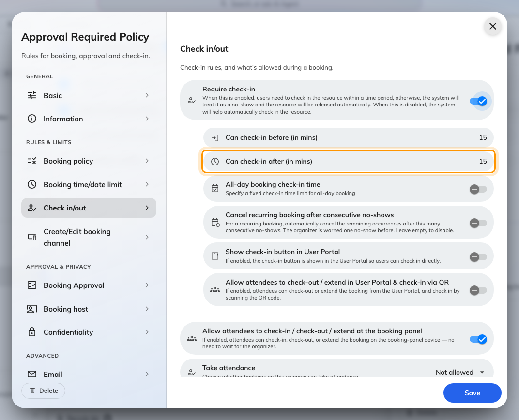The image size is (519, 420).
Task: Expand the Create/Edit booking channel chevron
Action: [x=147, y=237]
